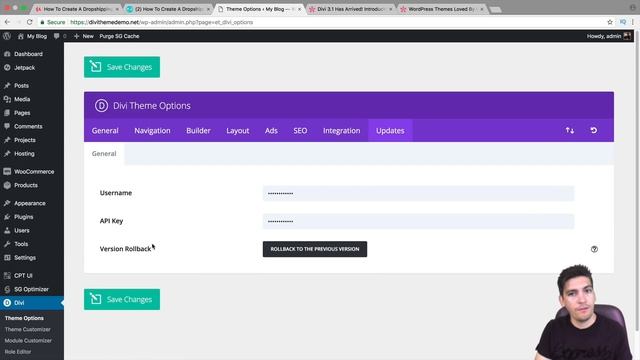This screenshot has width=640, height=360.
Task: Click Purge SG Cache in admin bar
Action: pyautogui.click(x=119, y=36)
